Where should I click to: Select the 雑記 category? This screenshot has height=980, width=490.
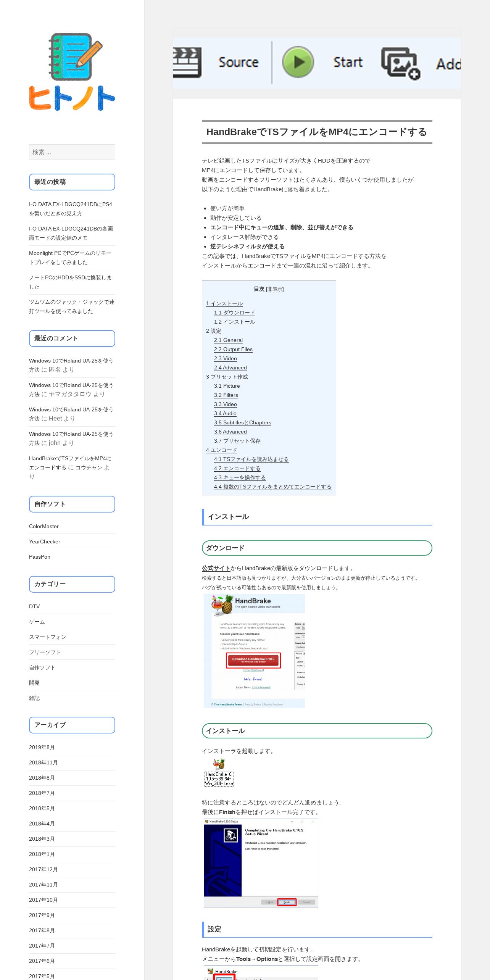[x=34, y=698]
